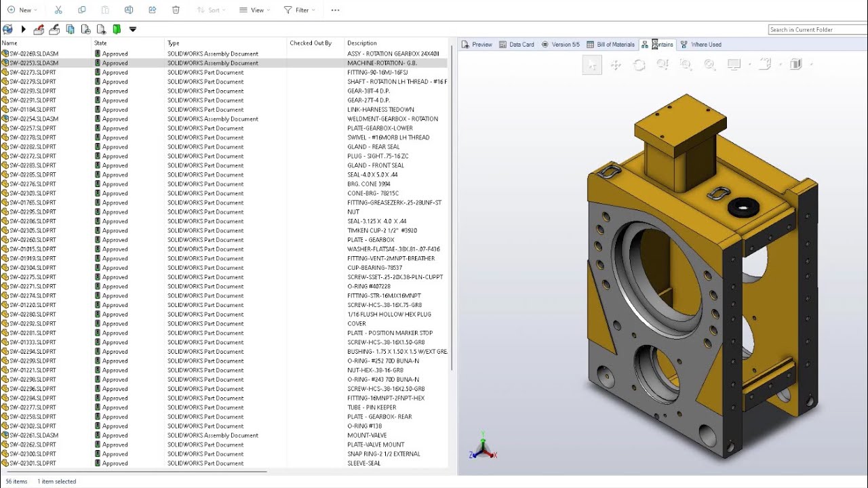
Task: Click the Copy icon in Explorer toolbar
Action: [x=82, y=10]
